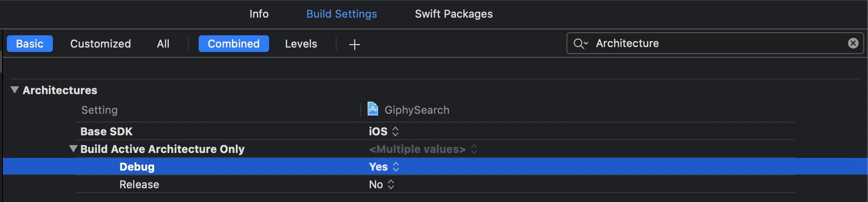This screenshot has width=868, height=202.
Task: Switch to Levels view
Action: pyautogui.click(x=301, y=44)
